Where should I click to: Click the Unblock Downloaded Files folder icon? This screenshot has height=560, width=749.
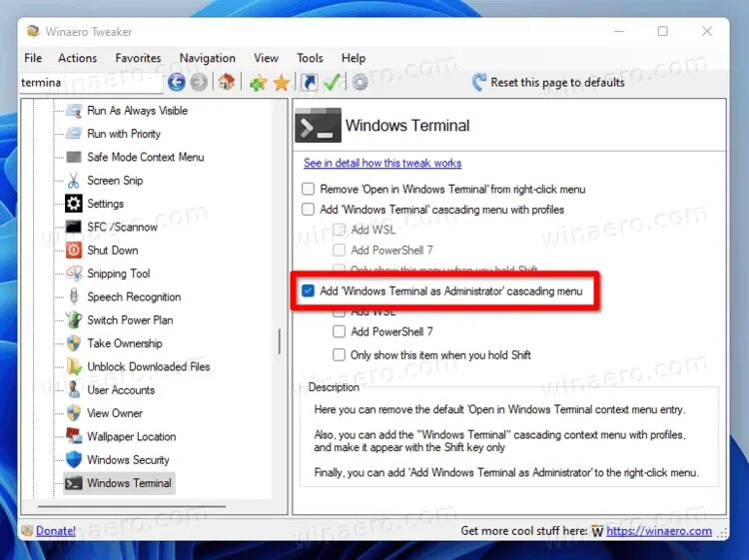pyautogui.click(x=74, y=366)
